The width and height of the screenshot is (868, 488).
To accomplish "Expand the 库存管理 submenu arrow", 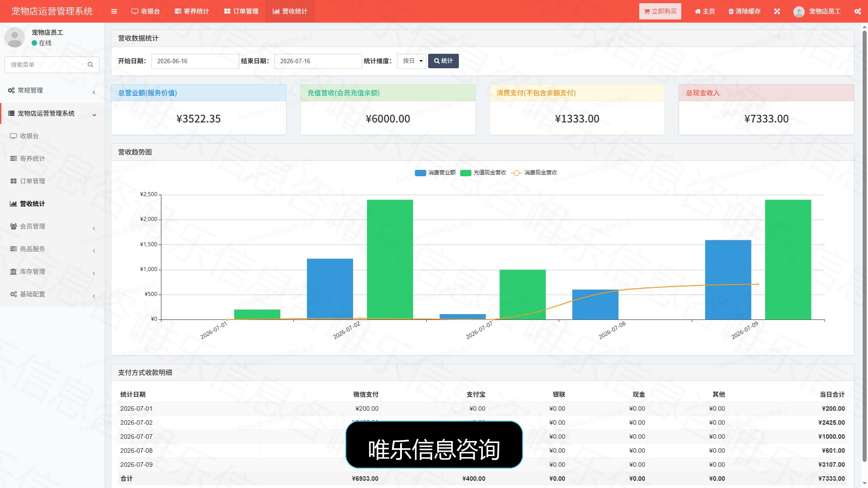I will (94, 273).
